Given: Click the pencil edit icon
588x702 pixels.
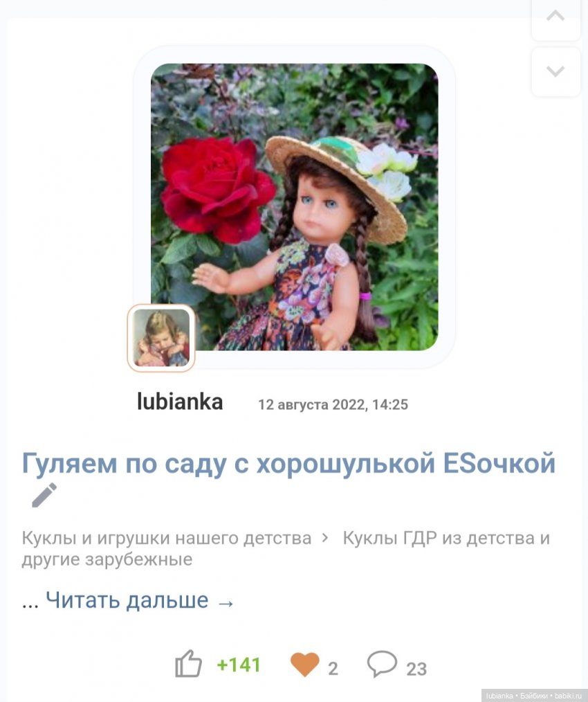Looking at the screenshot, I should (44, 495).
